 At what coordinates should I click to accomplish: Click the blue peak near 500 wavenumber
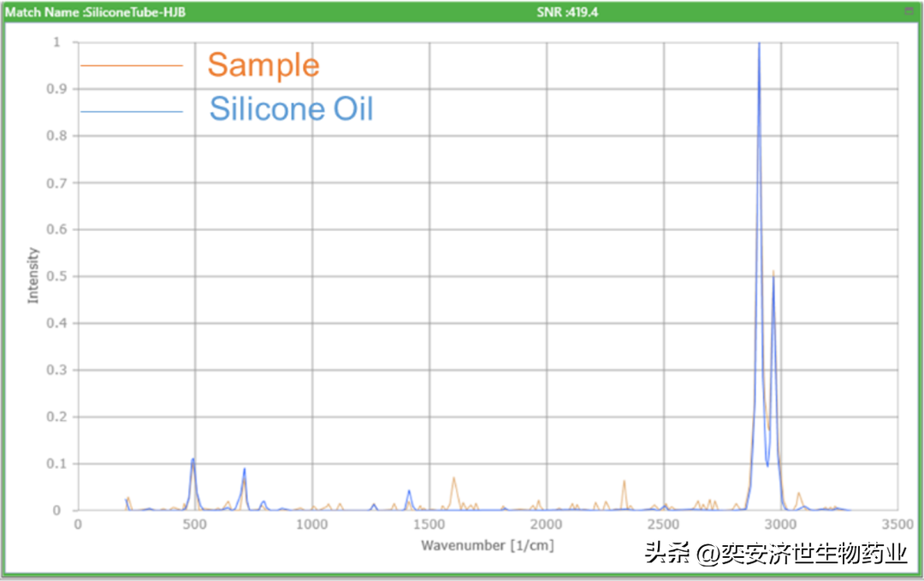coord(193,460)
